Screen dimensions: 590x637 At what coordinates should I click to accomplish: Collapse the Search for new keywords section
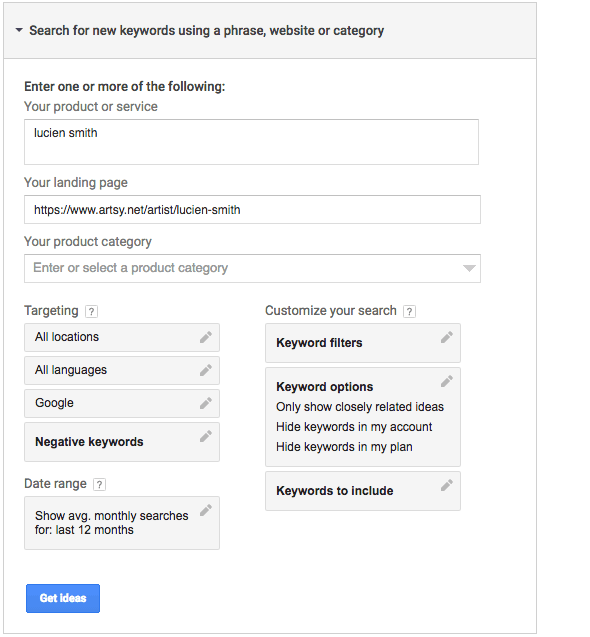pyautogui.click(x=19, y=30)
